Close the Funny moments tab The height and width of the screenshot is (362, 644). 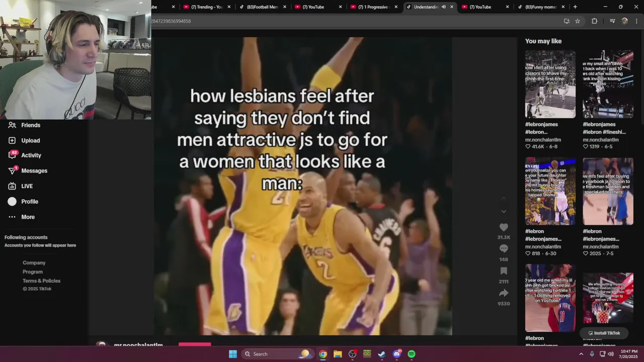(x=563, y=7)
